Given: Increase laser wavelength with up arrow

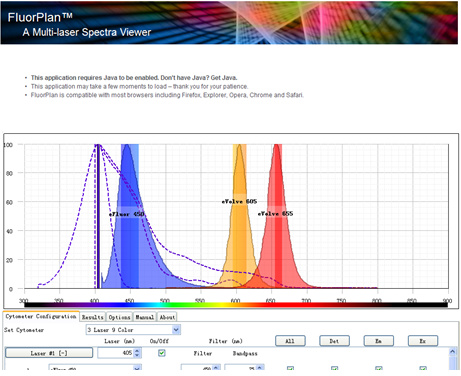Looking at the screenshot, I should [138, 350].
